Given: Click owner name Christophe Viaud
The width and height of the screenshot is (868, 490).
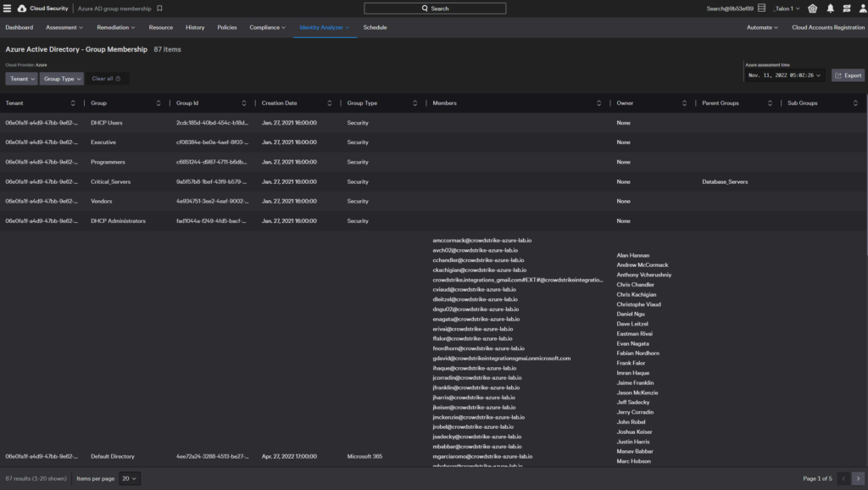Looking at the screenshot, I should pos(639,304).
